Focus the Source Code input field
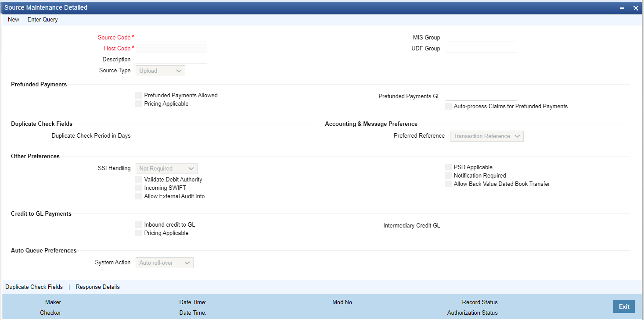Screen dimensions: 644x320 [171, 37]
